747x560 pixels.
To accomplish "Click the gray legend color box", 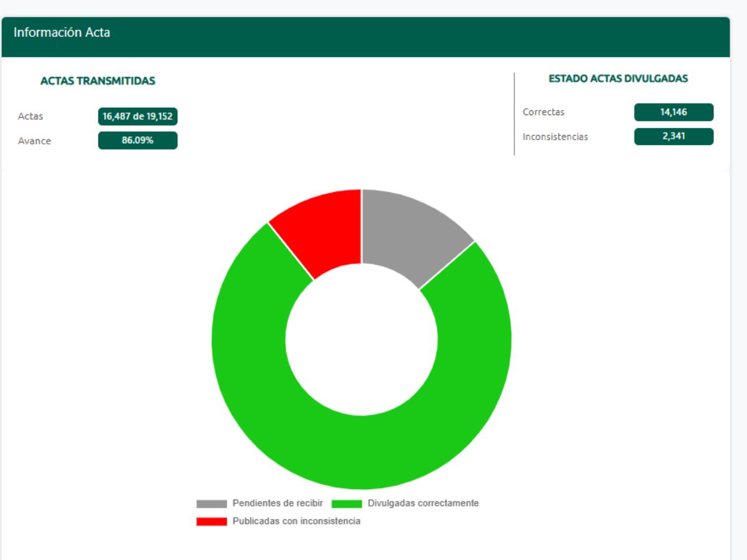I will pos(212,503).
